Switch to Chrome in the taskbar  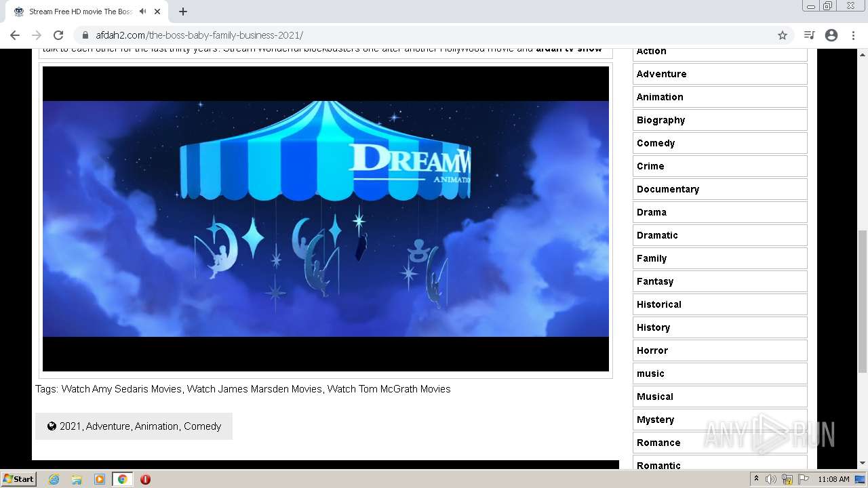pyautogui.click(x=123, y=479)
